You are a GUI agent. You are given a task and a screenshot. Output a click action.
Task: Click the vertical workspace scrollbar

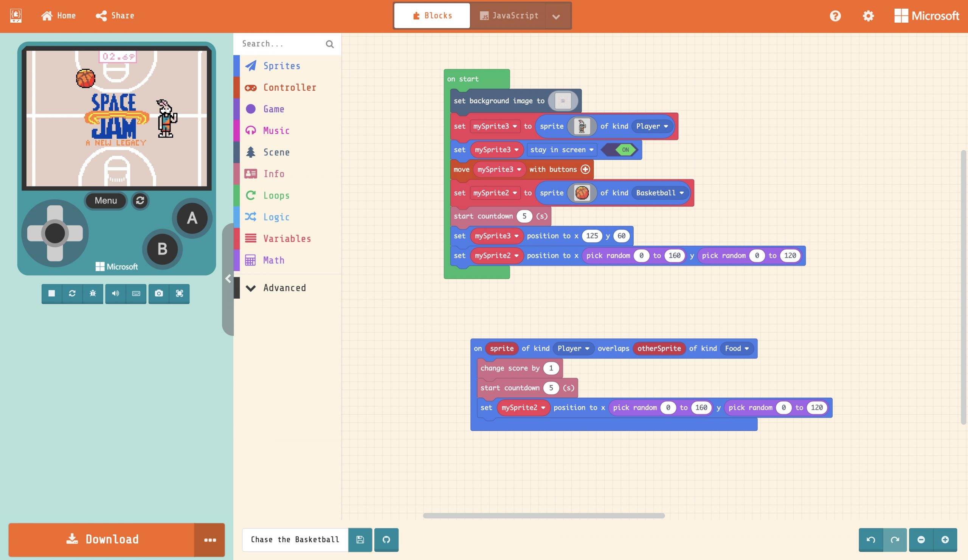pos(963,287)
